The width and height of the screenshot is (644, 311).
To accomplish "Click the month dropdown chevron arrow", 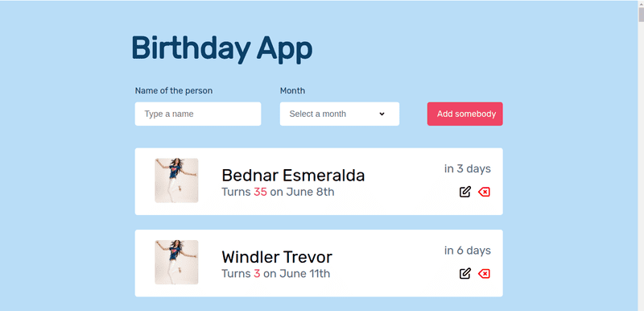I will tap(382, 114).
